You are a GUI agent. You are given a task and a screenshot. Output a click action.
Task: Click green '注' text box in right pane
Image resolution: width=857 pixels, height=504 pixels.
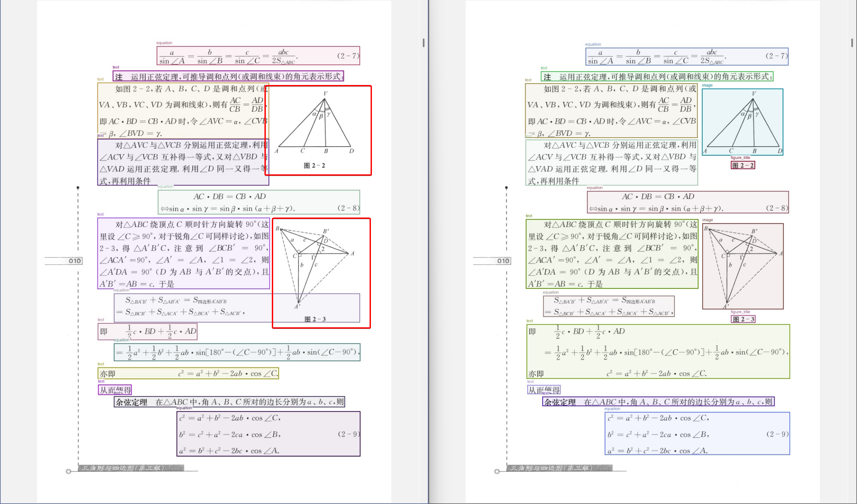click(657, 77)
